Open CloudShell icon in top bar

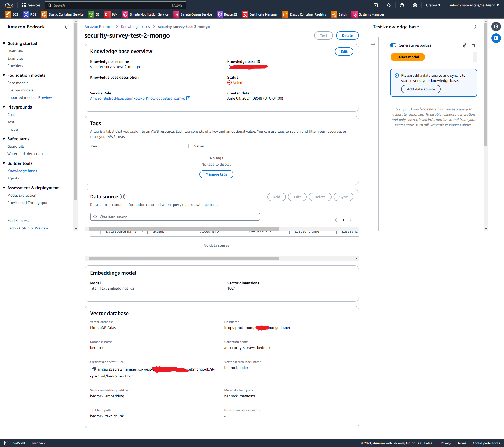(376, 5)
